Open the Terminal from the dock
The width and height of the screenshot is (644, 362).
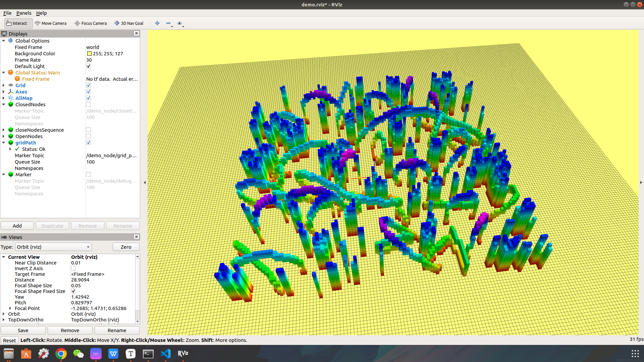pyautogui.click(x=148, y=353)
